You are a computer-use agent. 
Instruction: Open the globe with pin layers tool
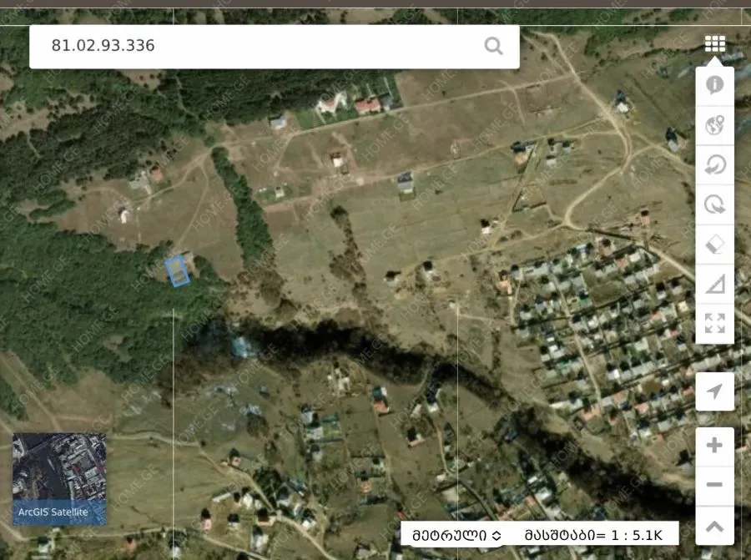tap(714, 125)
